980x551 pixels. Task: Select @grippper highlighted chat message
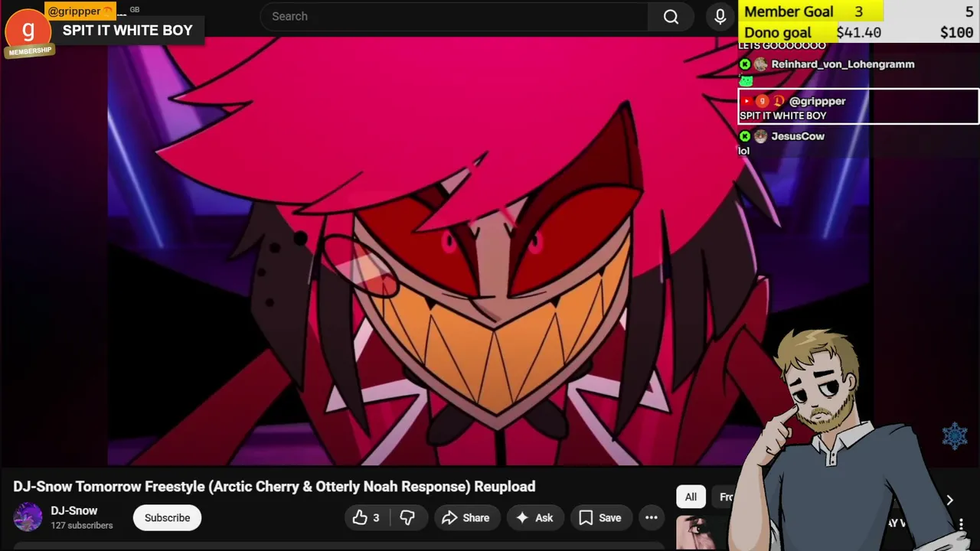(858, 107)
